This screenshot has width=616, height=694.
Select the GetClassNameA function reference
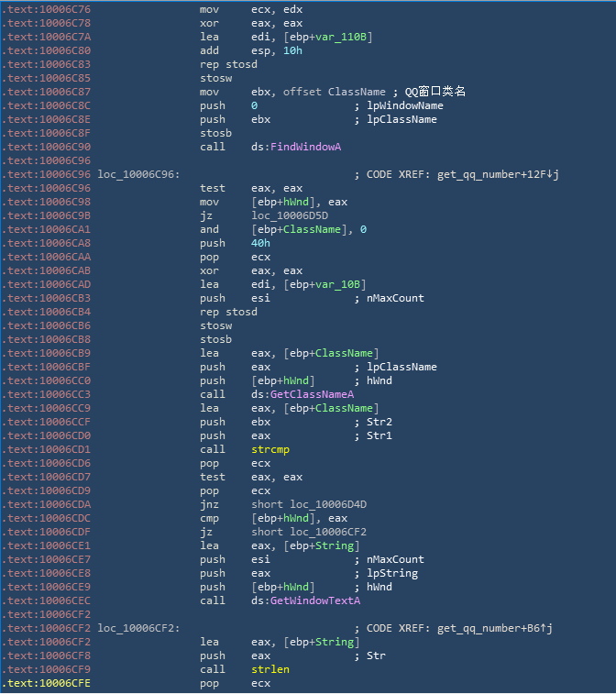pos(312,394)
